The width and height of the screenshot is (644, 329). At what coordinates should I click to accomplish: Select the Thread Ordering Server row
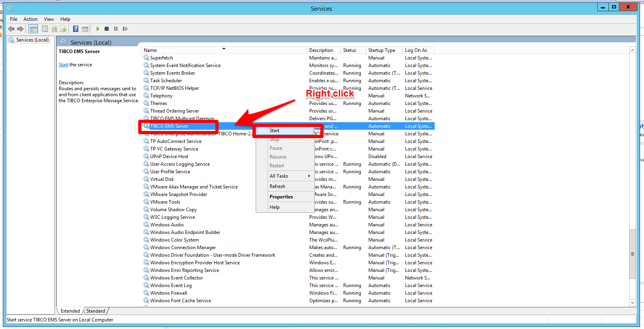click(x=288, y=111)
